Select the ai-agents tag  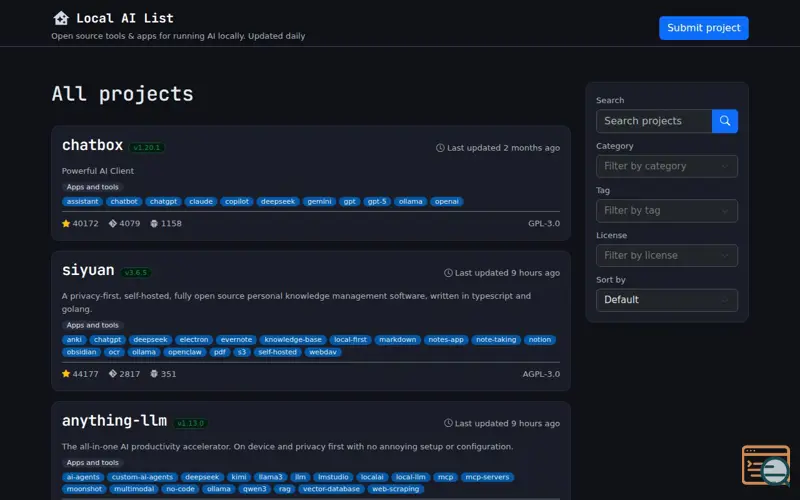[x=83, y=478]
